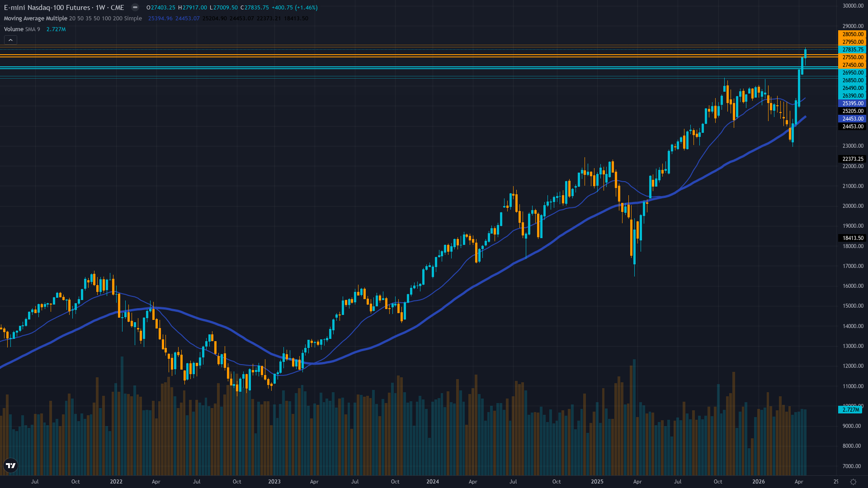Click the 2023 label on time axis
The image size is (868, 488).
tap(274, 482)
